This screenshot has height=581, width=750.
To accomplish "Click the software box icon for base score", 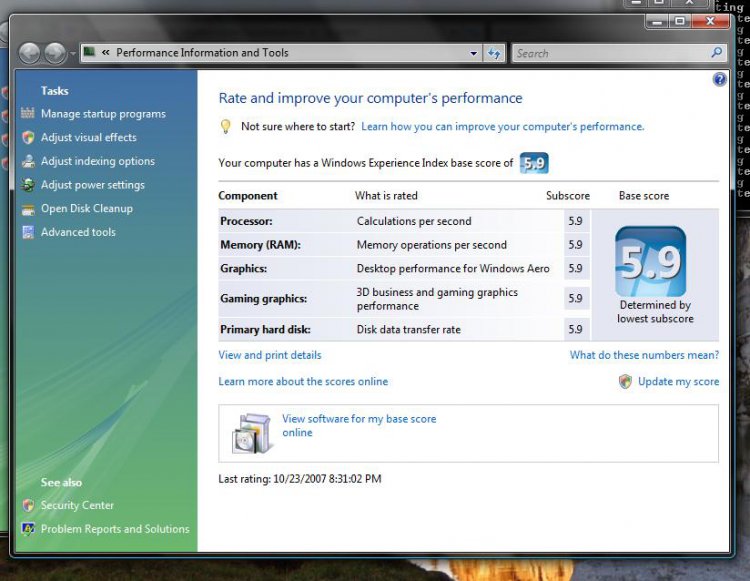I will pos(253,433).
